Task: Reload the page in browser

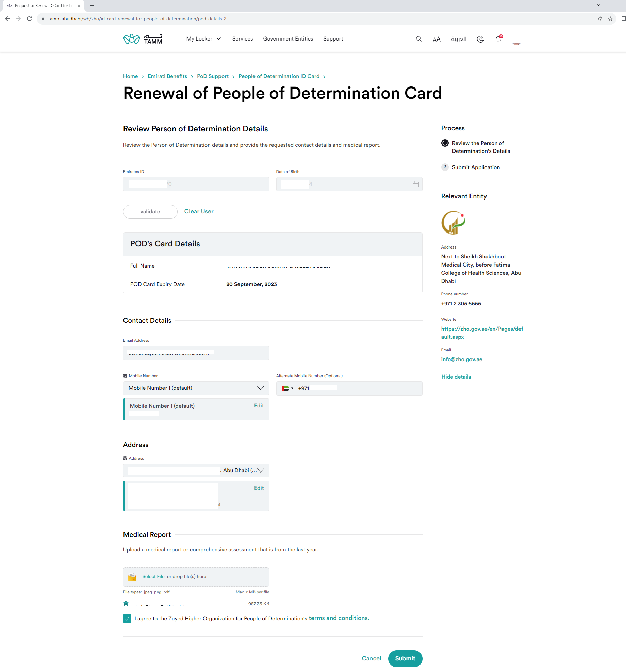Action: pyautogui.click(x=29, y=19)
